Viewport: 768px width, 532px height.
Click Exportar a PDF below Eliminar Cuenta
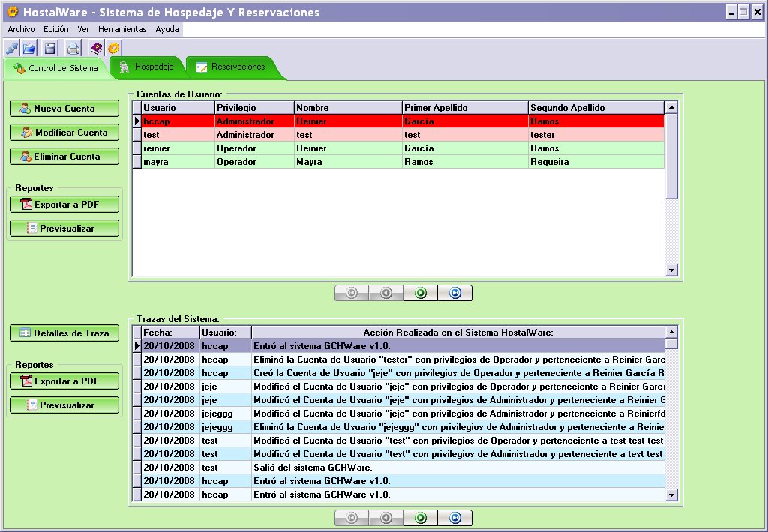coord(64,205)
